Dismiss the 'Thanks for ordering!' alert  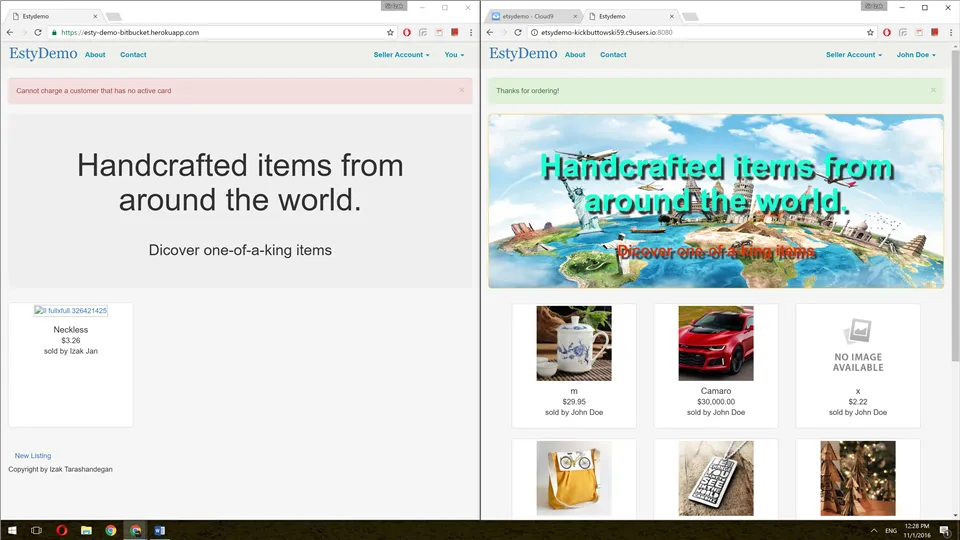coord(933,90)
